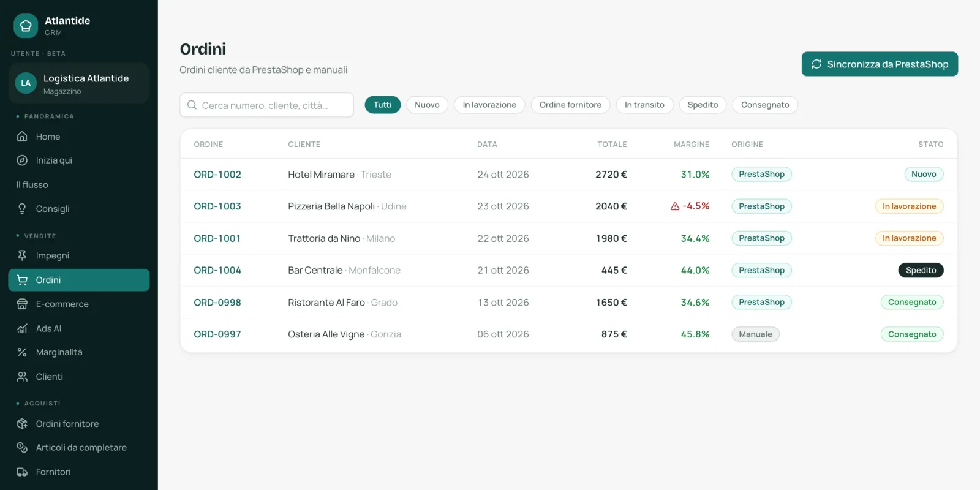Click the LA user avatar
This screenshot has width=980, height=490.
click(x=26, y=83)
